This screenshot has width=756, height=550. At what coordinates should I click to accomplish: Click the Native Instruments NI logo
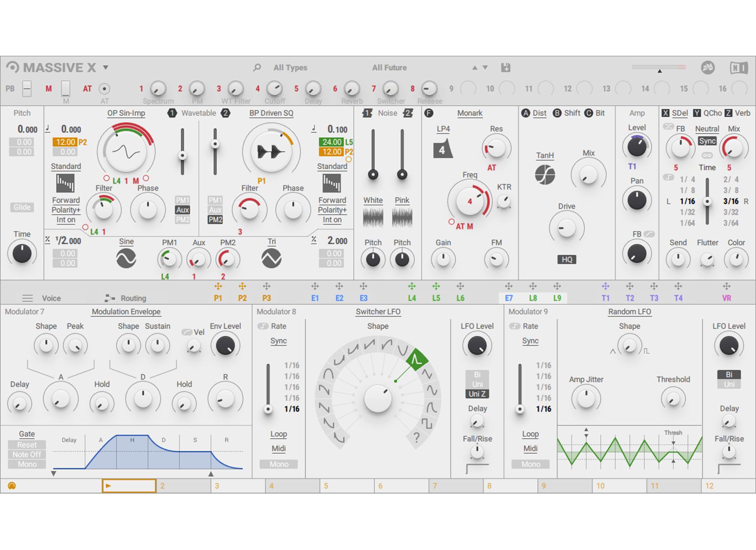(x=739, y=68)
